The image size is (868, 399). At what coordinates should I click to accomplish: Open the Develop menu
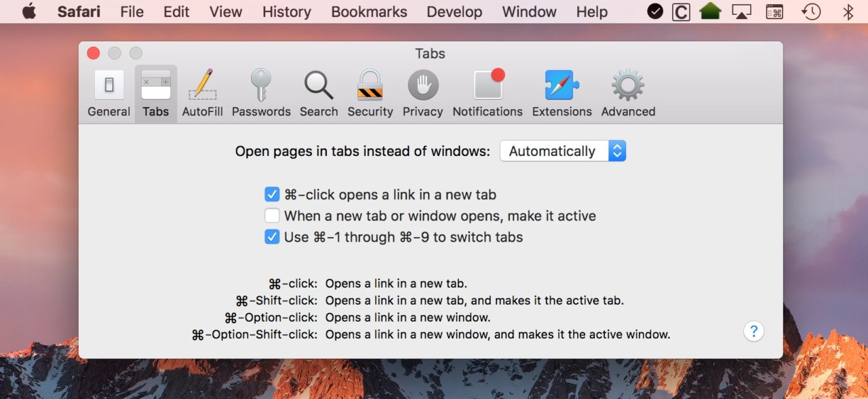(x=454, y=12)
